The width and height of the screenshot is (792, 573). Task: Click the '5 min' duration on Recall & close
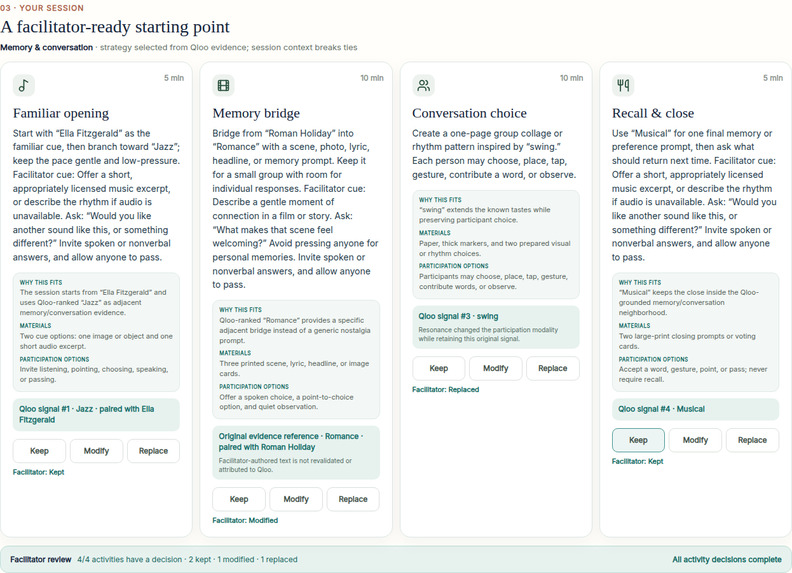(773, 78)
